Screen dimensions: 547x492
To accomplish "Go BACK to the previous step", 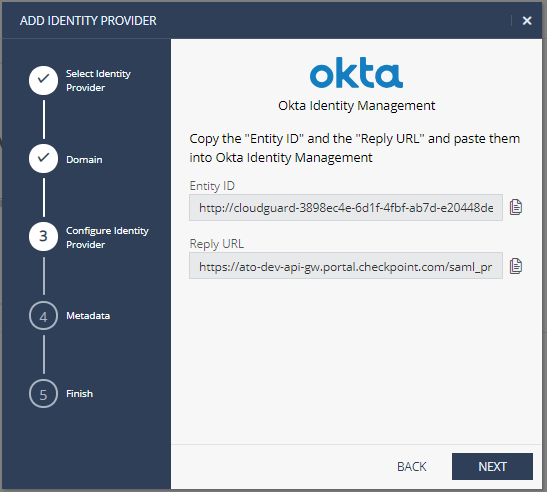I will [412, 467].
